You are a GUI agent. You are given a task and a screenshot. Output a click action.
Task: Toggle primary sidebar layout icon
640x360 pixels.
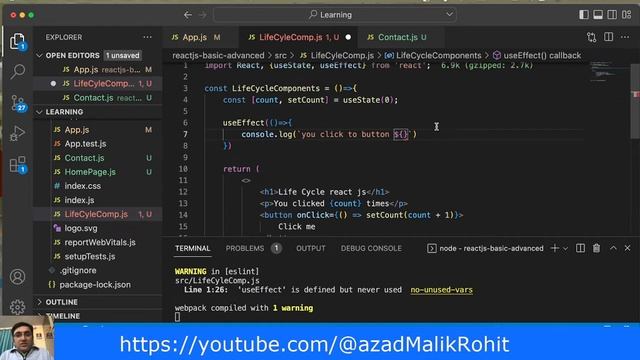584,15
